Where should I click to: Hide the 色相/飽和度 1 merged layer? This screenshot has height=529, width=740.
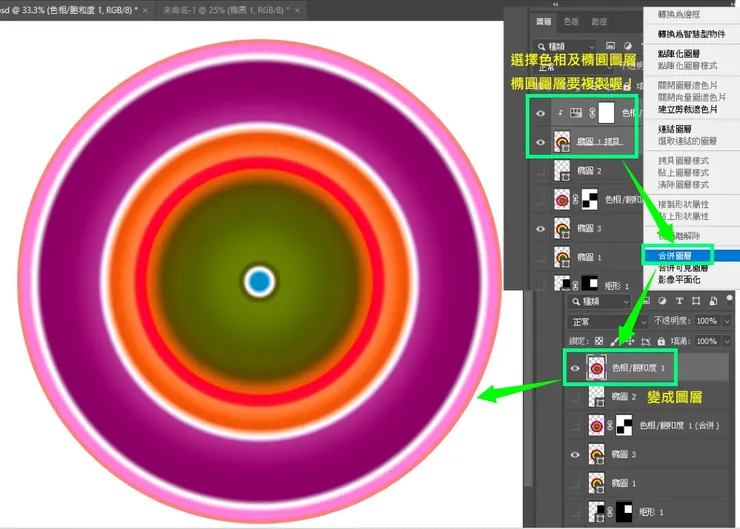pyautogui.click(x=574, y=367)
